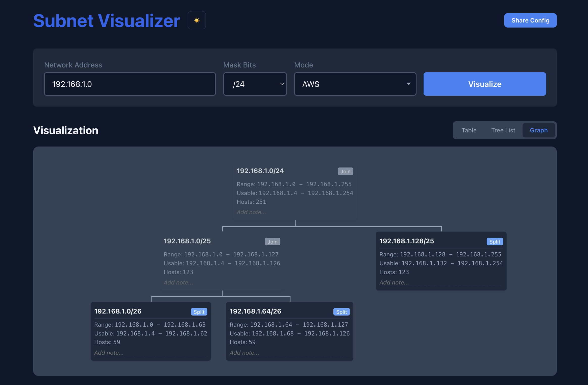This screenshot has width=588, height=385.
Task: Add note to 192.168.1.128/25 node
Action: click(441, 282)
